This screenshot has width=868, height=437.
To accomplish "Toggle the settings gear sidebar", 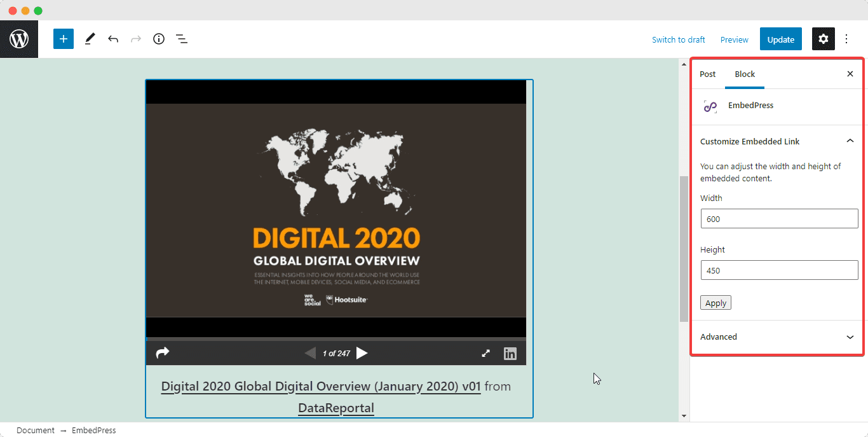I will click(x=823, y=39).
